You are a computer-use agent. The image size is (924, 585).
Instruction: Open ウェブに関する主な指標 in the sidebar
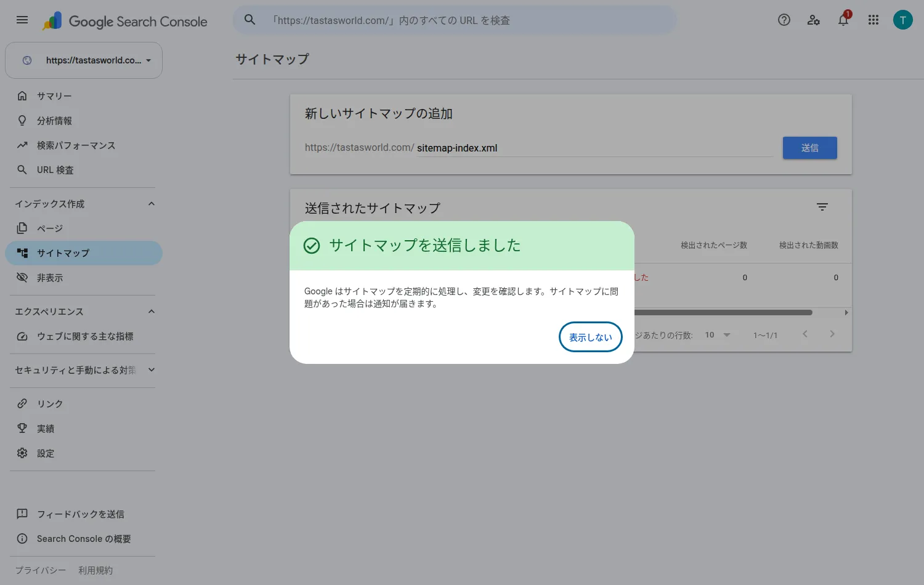(x=85, y=336)
